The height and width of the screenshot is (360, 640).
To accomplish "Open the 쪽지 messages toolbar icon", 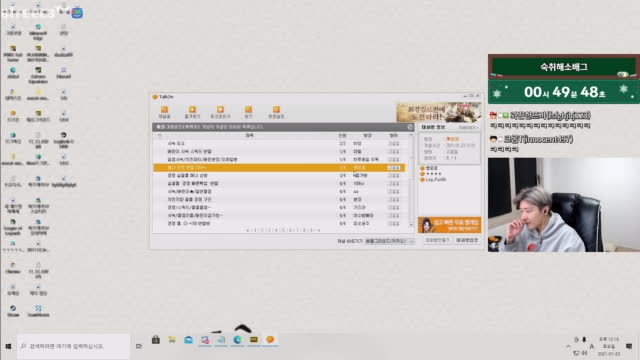I will tap(248, 112).
